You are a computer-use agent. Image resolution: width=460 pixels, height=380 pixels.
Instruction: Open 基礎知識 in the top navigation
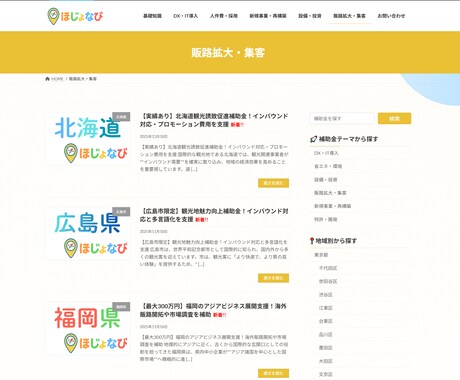(x=152, y=16)
